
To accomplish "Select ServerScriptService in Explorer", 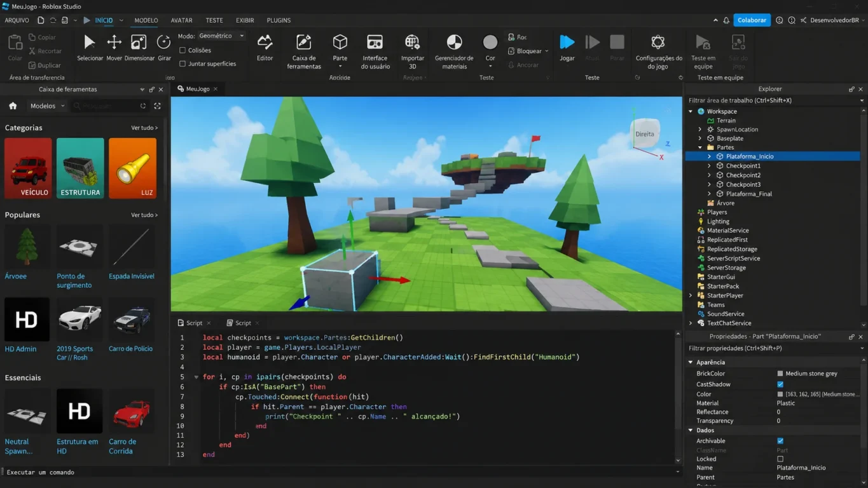I will coord(733,259).
